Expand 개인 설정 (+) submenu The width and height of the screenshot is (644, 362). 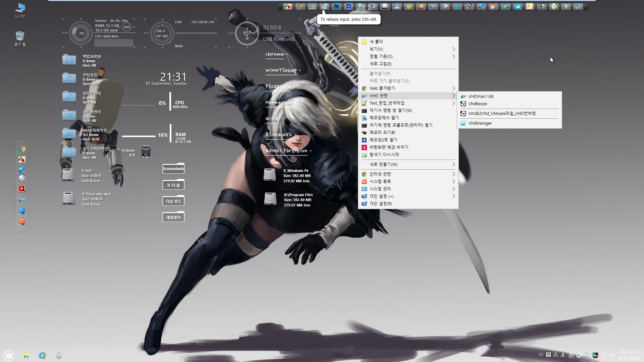point(408,196)
